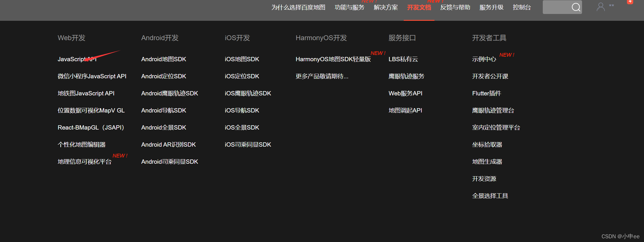Open 室内定位管理平台 link
Image resolution: width=644 pixels, height=242 pixels.
click(496, 128)
